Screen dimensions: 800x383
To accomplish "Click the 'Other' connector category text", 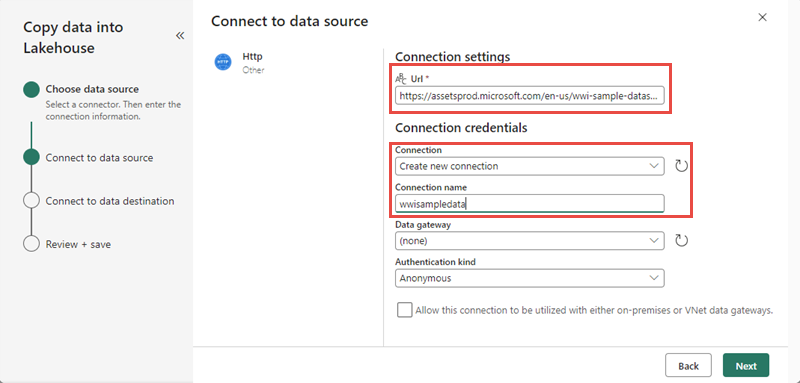I will pyautogui.click(x=253, y=70).
